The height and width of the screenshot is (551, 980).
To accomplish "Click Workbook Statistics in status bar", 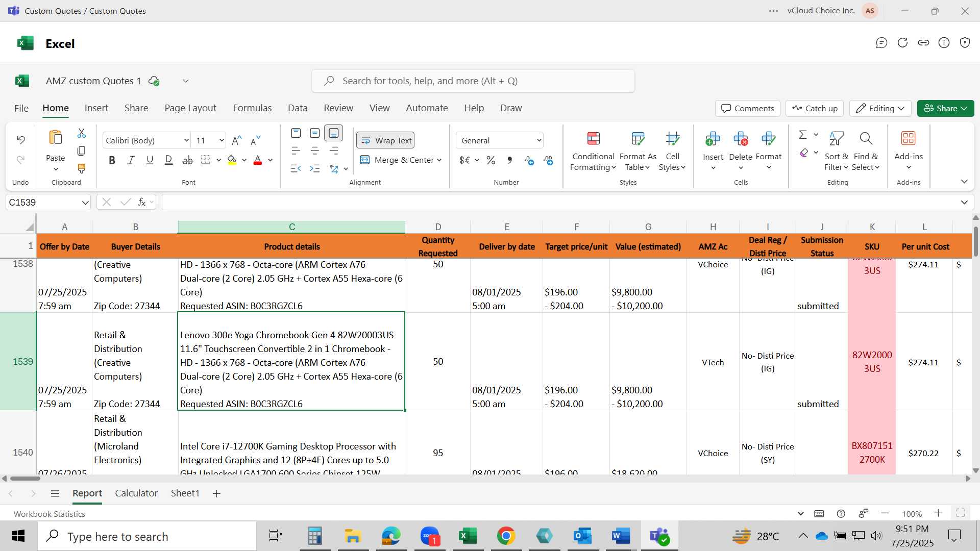I will (50, 514).
